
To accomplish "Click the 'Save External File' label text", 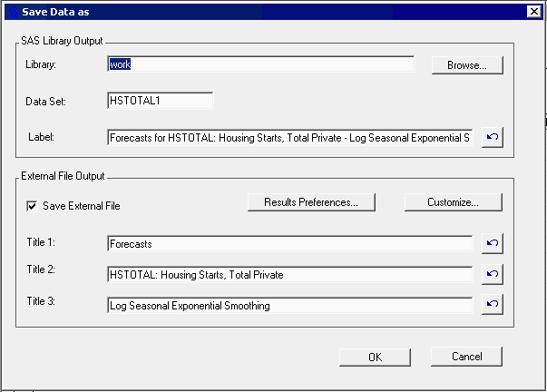I will click(81, 206).
